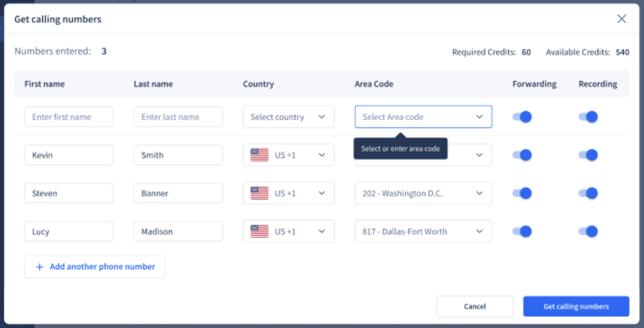Click the Cancel button
The image size is (644, 328).
pos(475,306)
